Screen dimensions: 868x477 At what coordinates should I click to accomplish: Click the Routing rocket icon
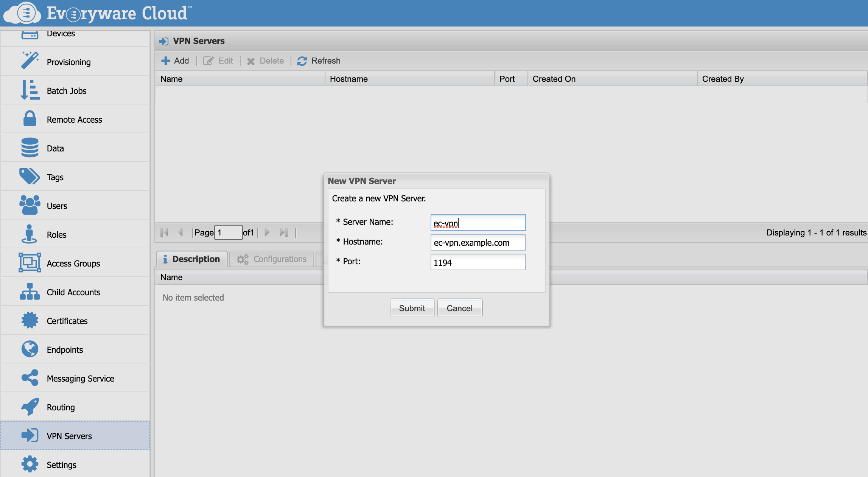tap(30, 406)
